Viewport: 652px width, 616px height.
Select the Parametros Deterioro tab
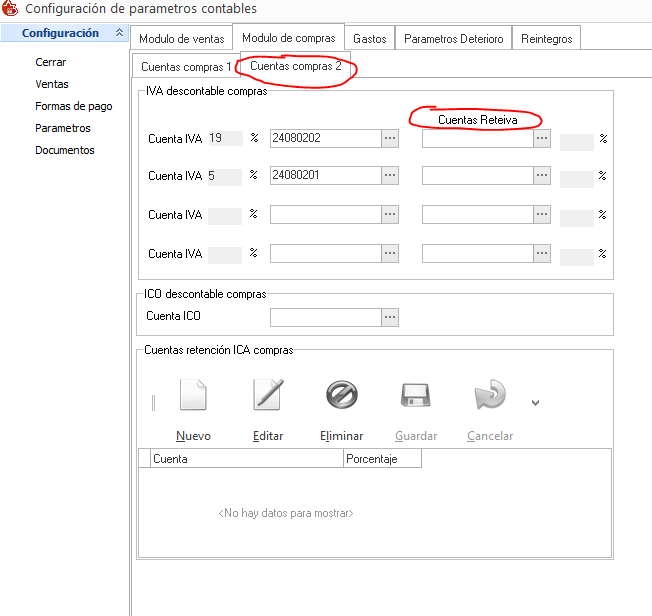coord(453,39)
